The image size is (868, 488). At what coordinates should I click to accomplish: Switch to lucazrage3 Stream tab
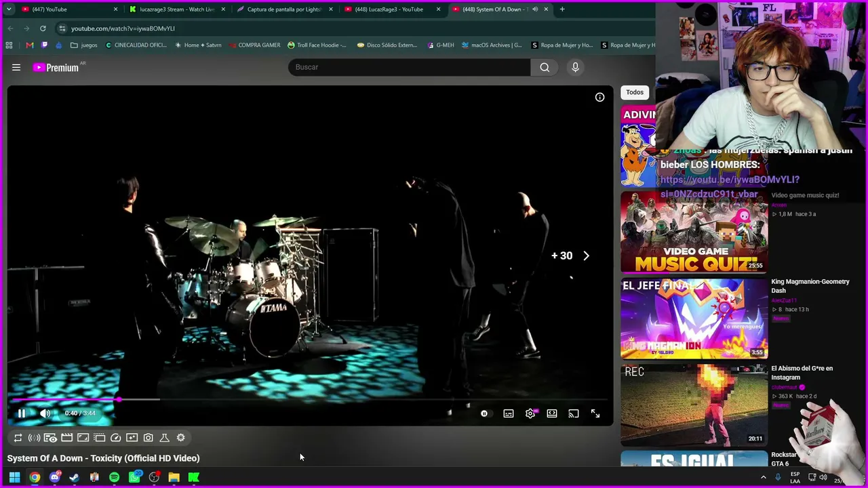pos(176,9)
